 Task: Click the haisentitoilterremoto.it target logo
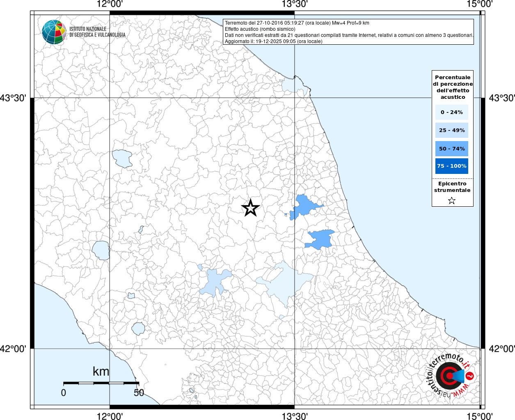[451, 375]
